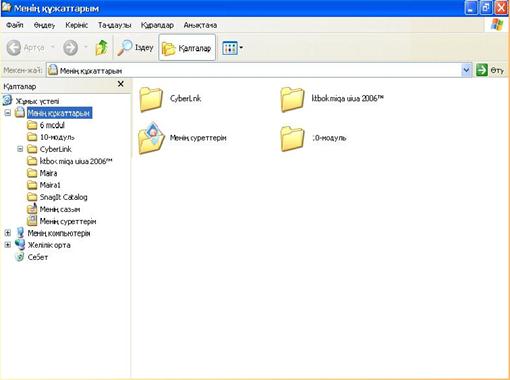Click the Windows flag logo
Viewport: 510px width, 380px height.
coord(496,25)
